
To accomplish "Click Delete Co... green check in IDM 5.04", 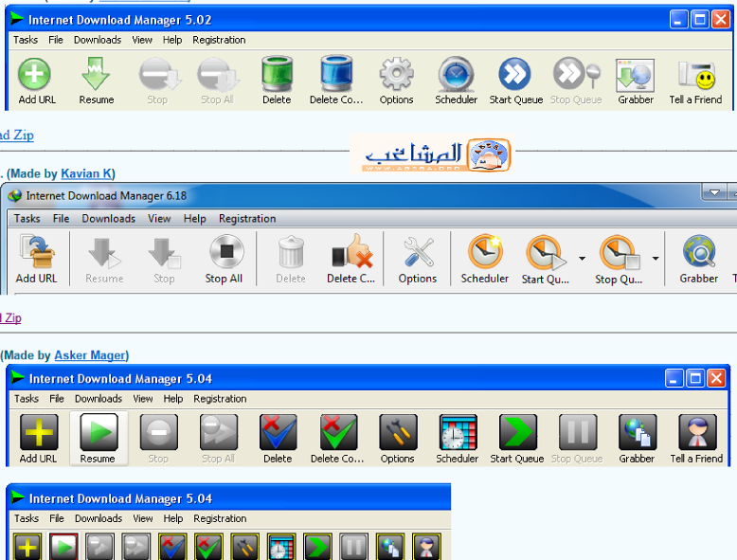I will click(x=338, y=432).
